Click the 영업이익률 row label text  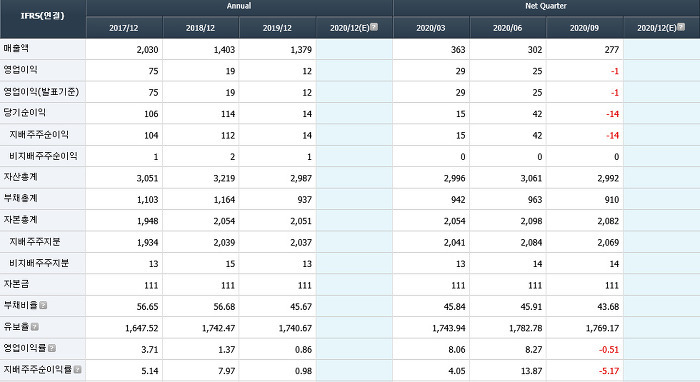point(25,348)
